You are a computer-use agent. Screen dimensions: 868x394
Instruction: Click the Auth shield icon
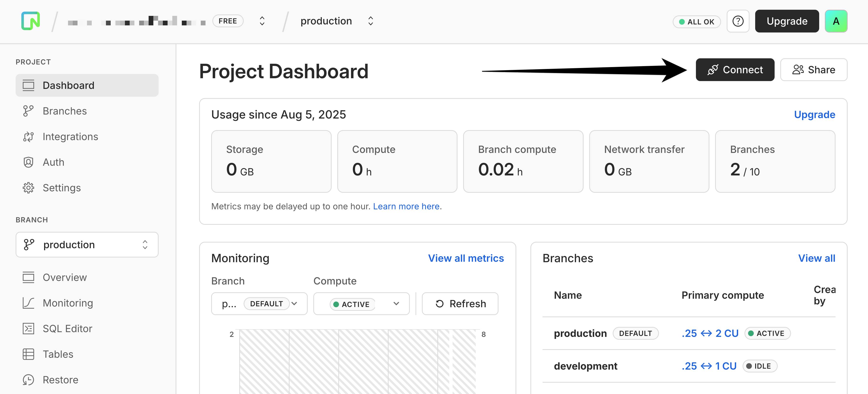point(28,162)
